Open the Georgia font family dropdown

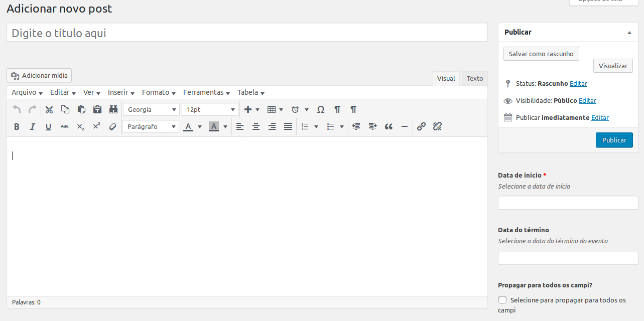(151, 110)
